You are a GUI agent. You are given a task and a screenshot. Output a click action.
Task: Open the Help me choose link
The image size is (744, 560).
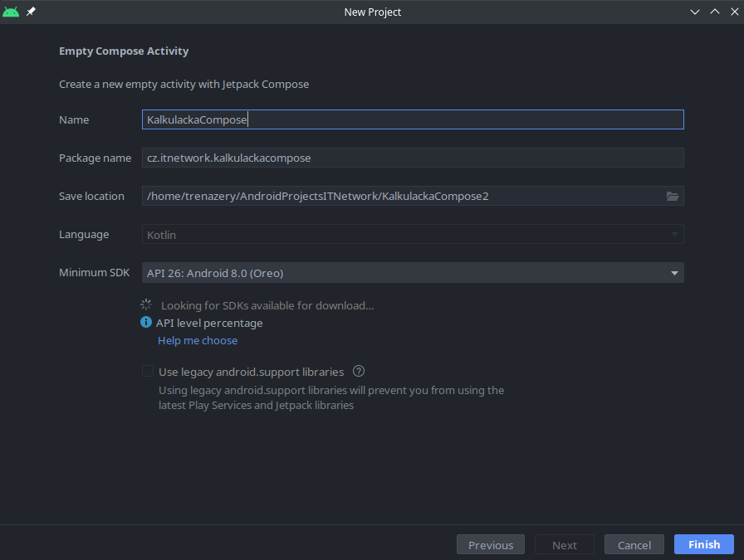click(198, 340)
